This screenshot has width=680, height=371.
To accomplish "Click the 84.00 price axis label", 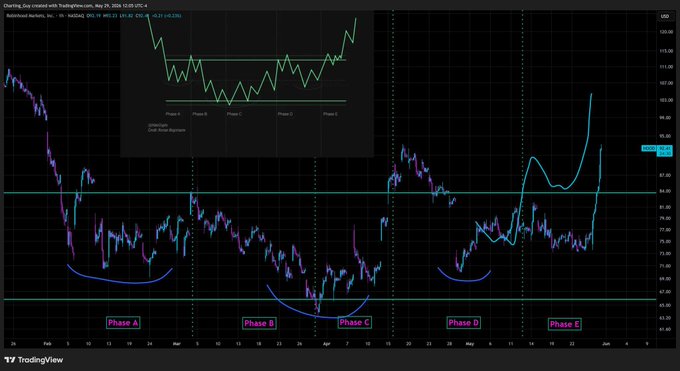I will tap(665, 191).
